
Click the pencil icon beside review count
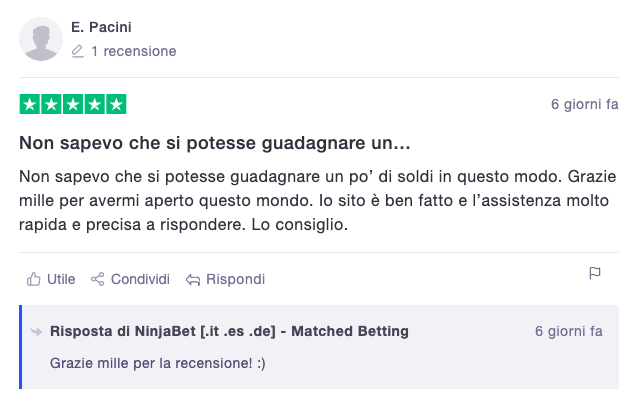click(x=78, y=51)
